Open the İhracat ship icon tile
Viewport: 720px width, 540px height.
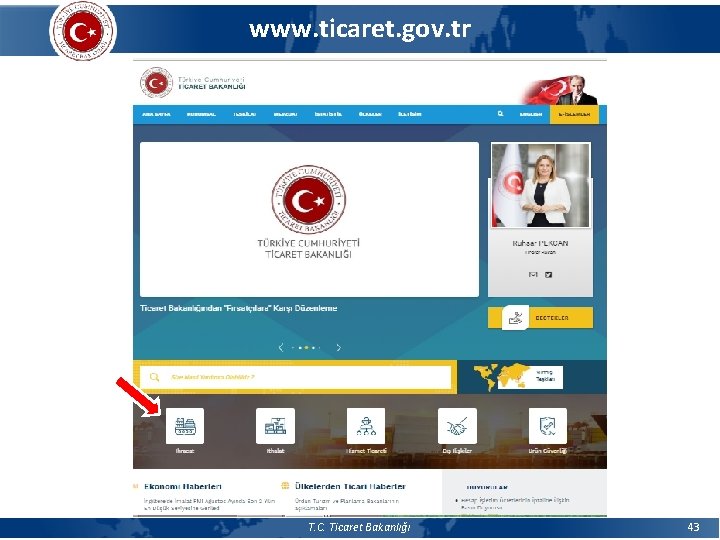(185, 426)
